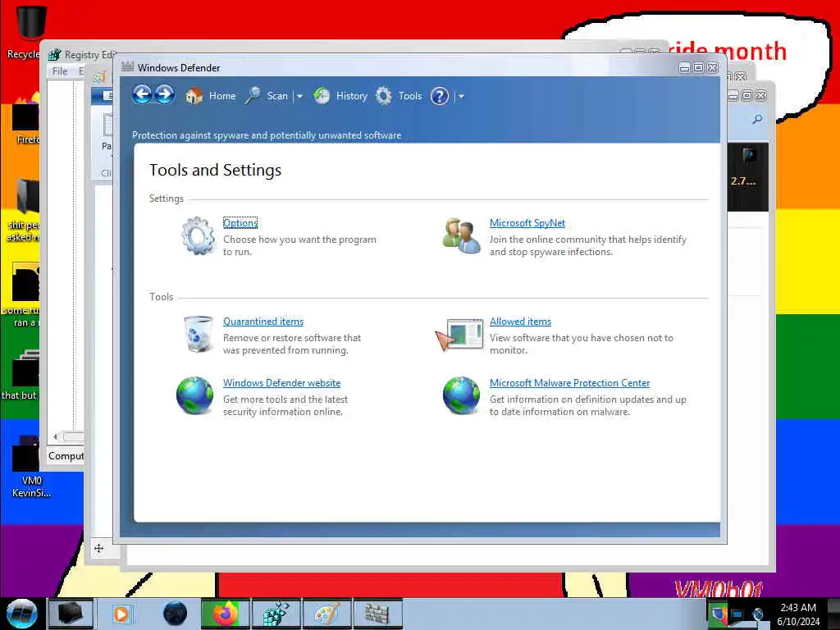Click the globe icon beside Malware Protection Center
The height and width of the screenshot is (630, 840).
pyautogui.click(x=461, y=395)
